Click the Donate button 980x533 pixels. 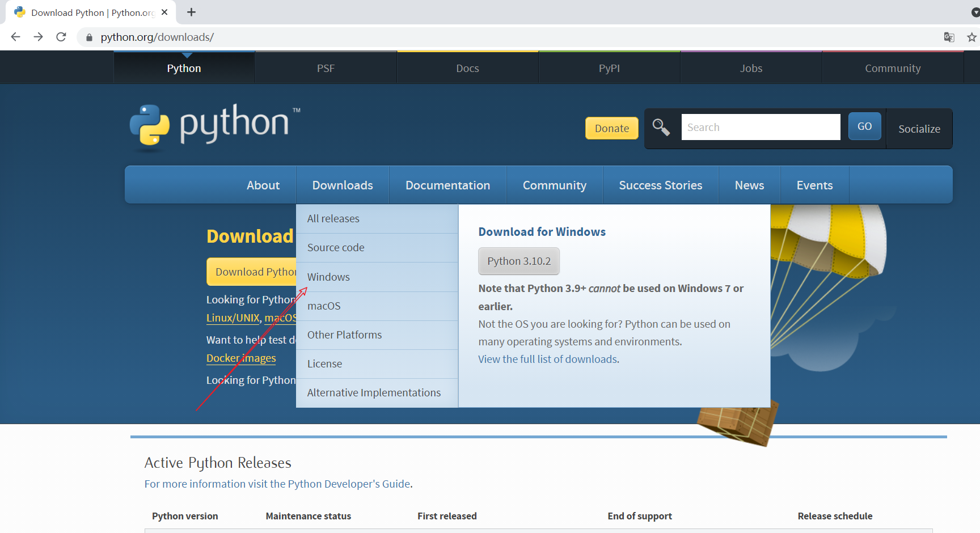click(612, 128)
